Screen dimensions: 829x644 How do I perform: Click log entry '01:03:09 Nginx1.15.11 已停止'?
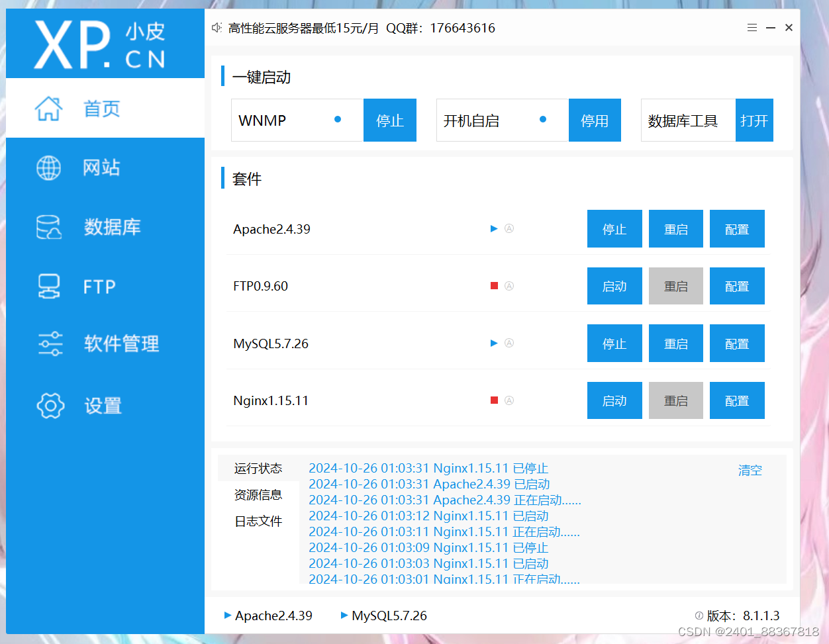pyautogui.click(x=428, y=548)
